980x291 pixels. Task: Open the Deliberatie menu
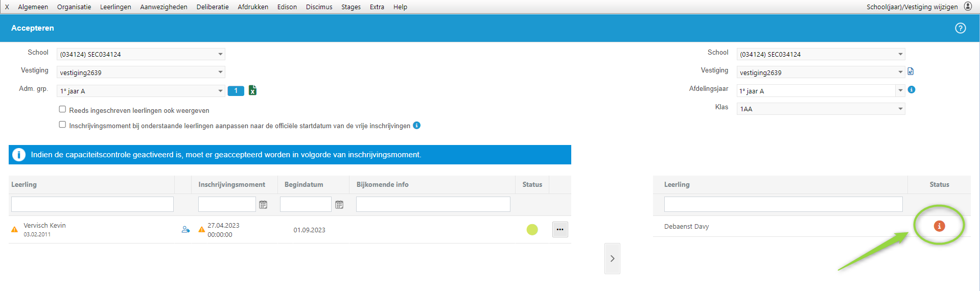(x=213, y=7)
